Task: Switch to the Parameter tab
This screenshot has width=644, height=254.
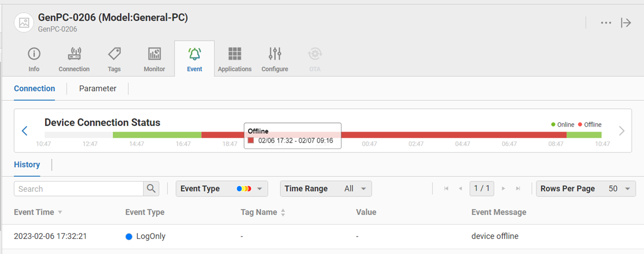Action: (x=98, y=88)
